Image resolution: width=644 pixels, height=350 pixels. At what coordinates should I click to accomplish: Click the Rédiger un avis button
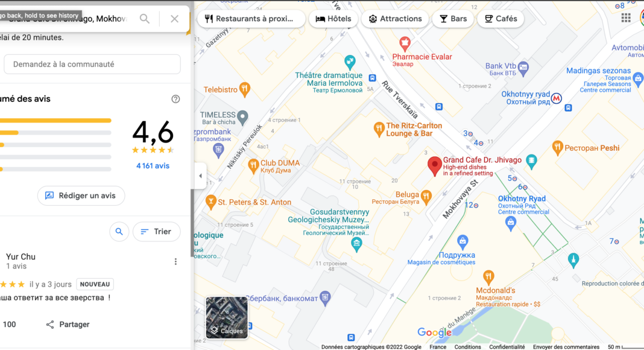81,196
